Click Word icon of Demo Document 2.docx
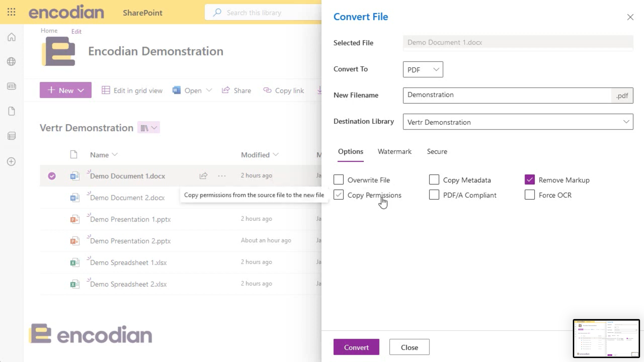The width and height of the screenshot is (644, 362). point(74,198)
